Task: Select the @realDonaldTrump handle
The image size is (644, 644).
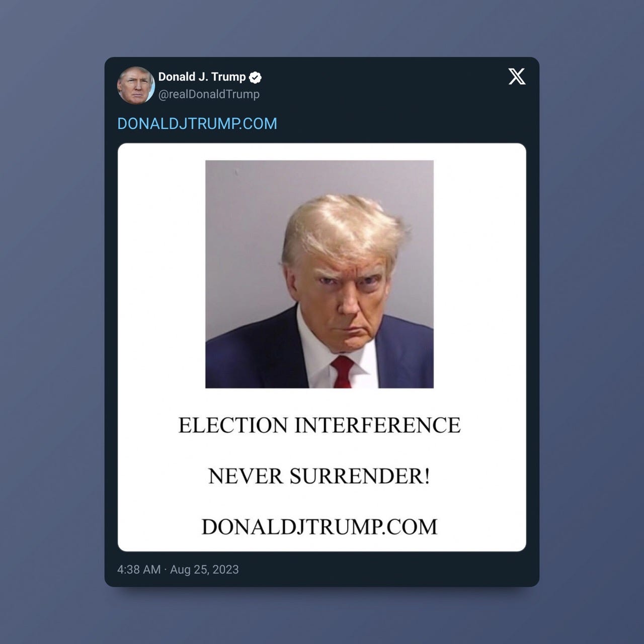Action: tap(209, 94)
